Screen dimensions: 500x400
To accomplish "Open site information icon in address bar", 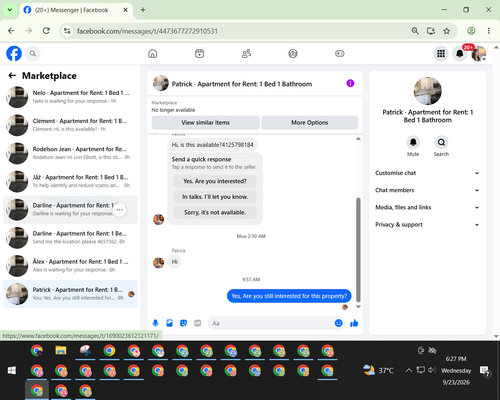I will tap(67, 31).
